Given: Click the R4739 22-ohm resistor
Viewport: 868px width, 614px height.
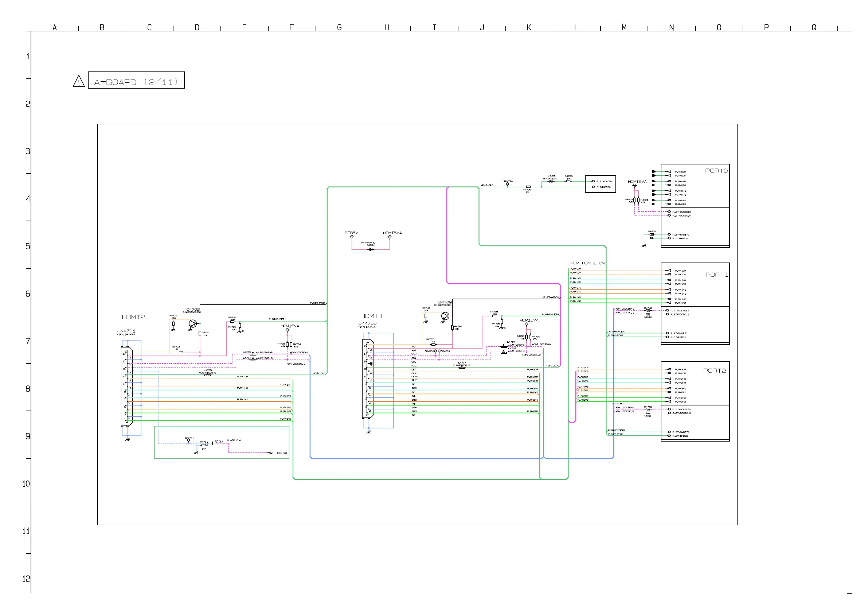Looking at the screenshot, I should 528,187.
